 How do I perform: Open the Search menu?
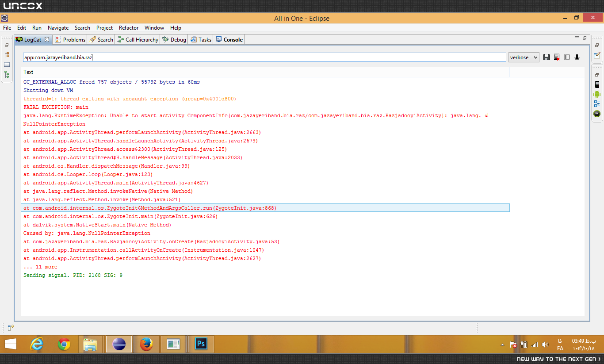pos(82,27)
